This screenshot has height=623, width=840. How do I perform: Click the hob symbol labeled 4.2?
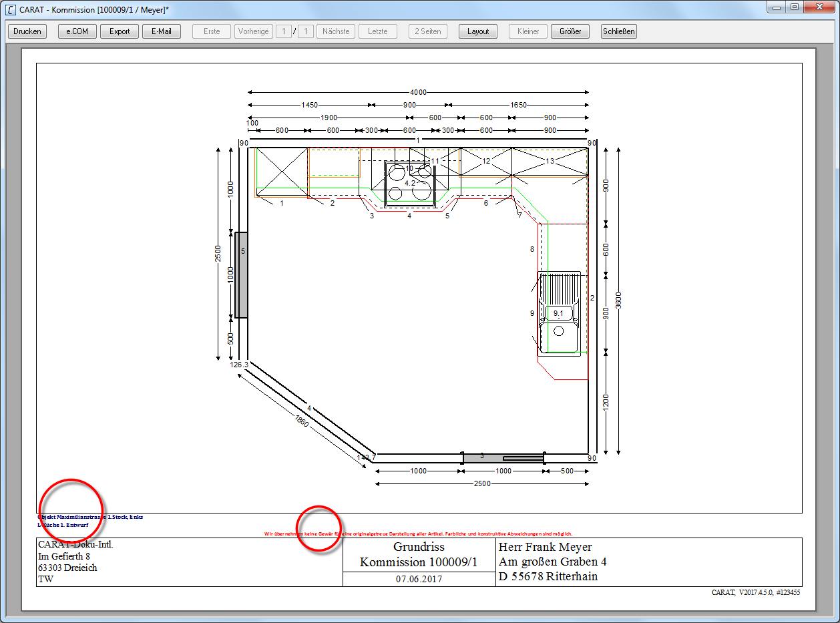coord(410,182)
